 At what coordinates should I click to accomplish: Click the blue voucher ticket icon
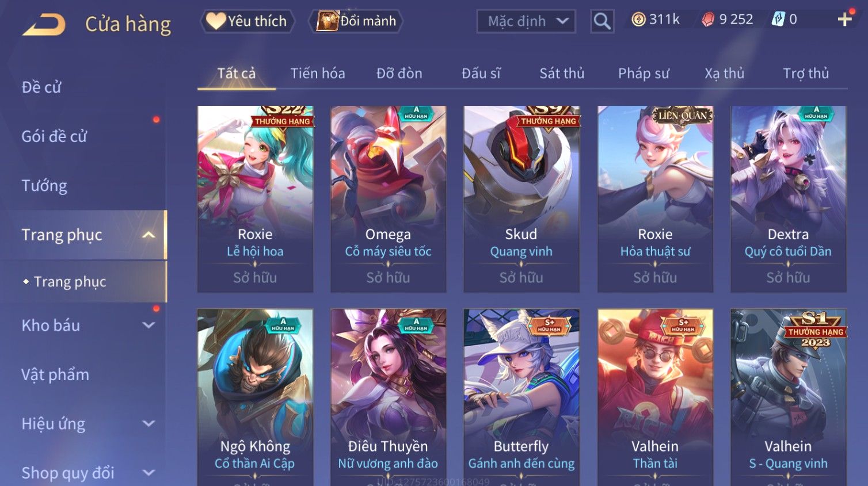tap(778, 20)
